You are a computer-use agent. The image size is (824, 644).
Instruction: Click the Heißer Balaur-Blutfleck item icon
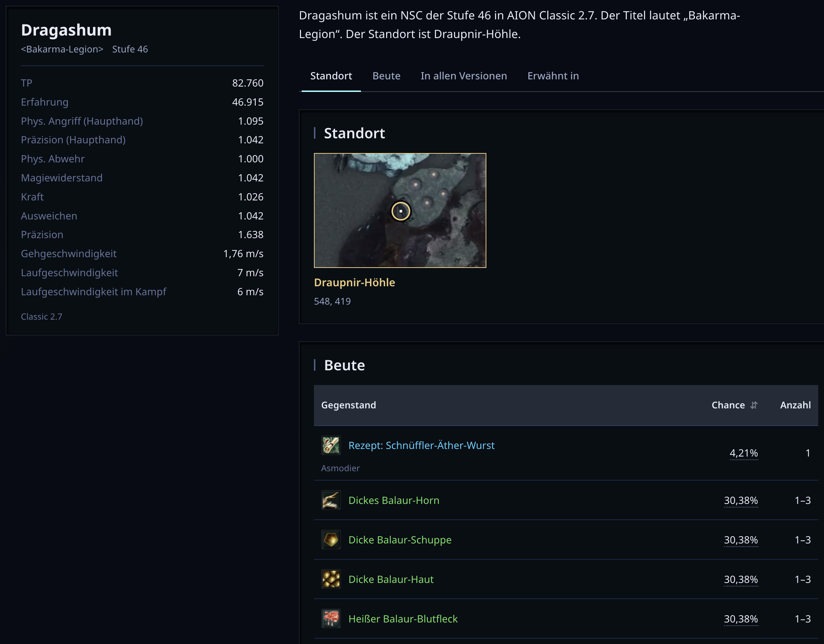331,619
